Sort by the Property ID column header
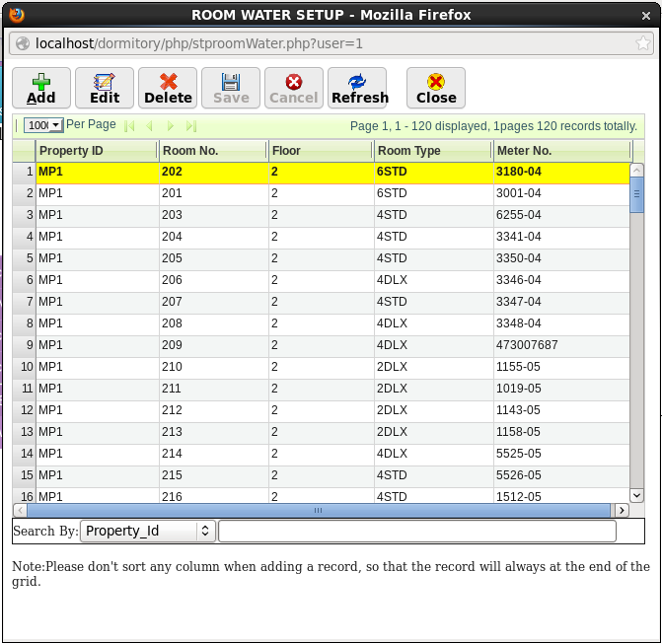The width and height of the screenshot is (662, 644). coord(97,151)
